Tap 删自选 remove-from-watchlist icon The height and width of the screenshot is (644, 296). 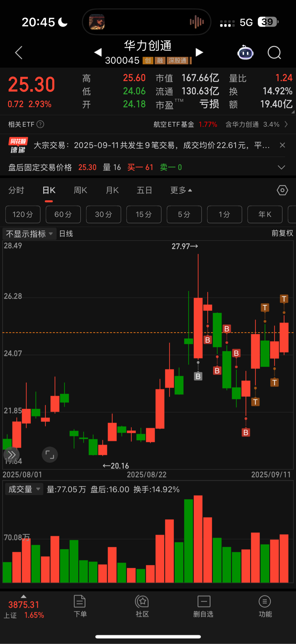(203, 606)
